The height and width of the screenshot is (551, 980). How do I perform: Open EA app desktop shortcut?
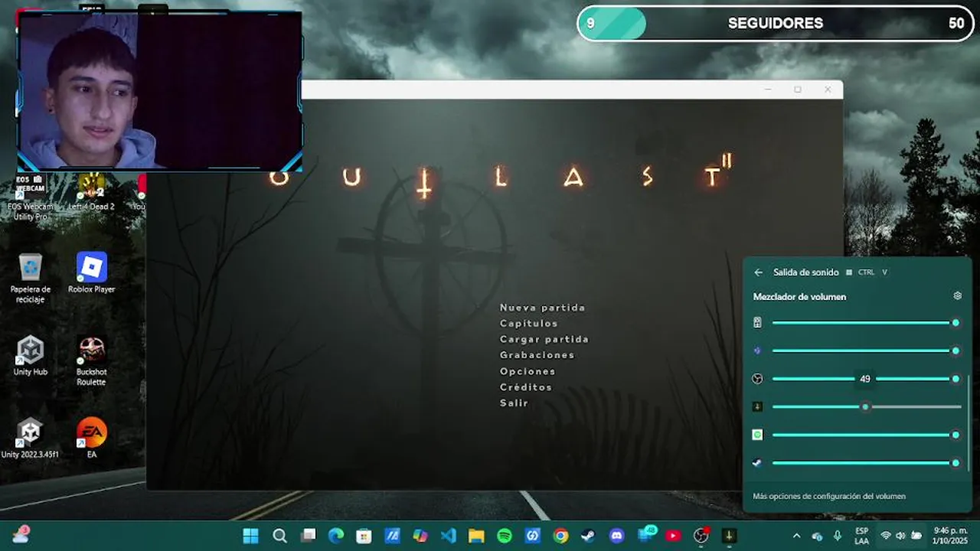[91, 439]
